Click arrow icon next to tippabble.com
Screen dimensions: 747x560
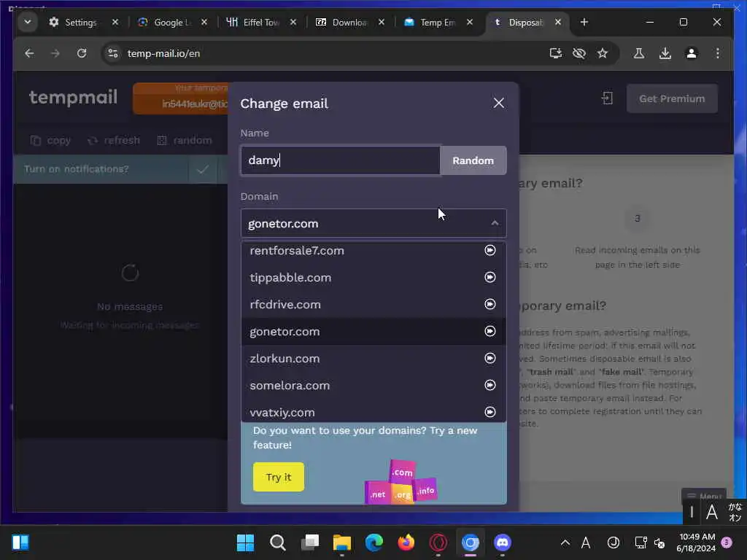click(489, 277)
